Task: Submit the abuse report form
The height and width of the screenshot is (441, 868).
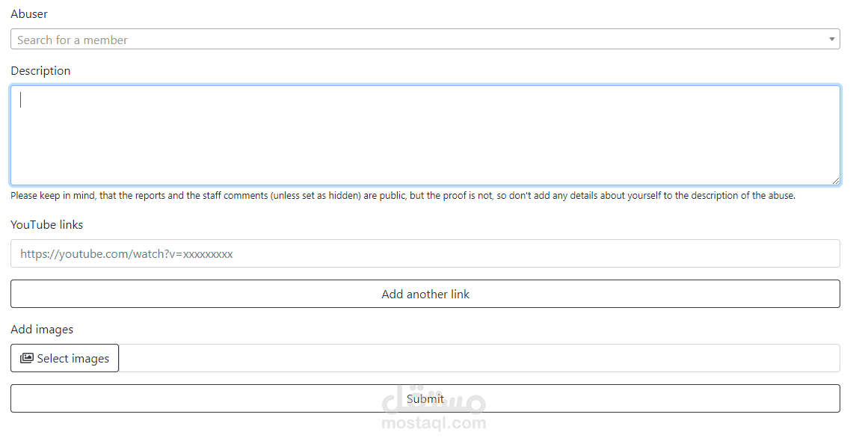Action: click(425, 398)
